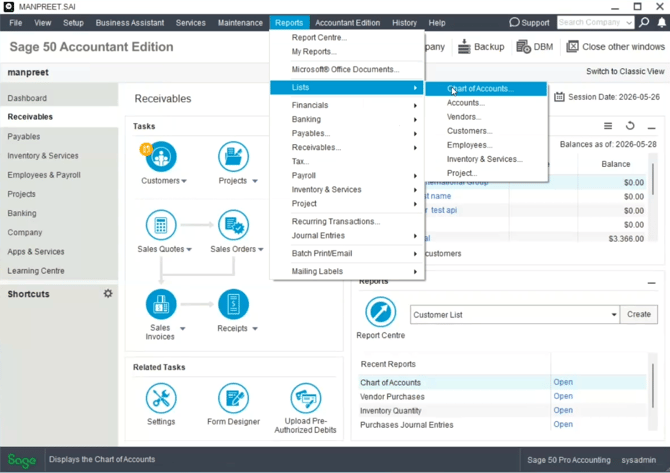Expand the Projects task dropdown arrow
The width and height of the screenshot is (670, 473).
click(255, 181)
